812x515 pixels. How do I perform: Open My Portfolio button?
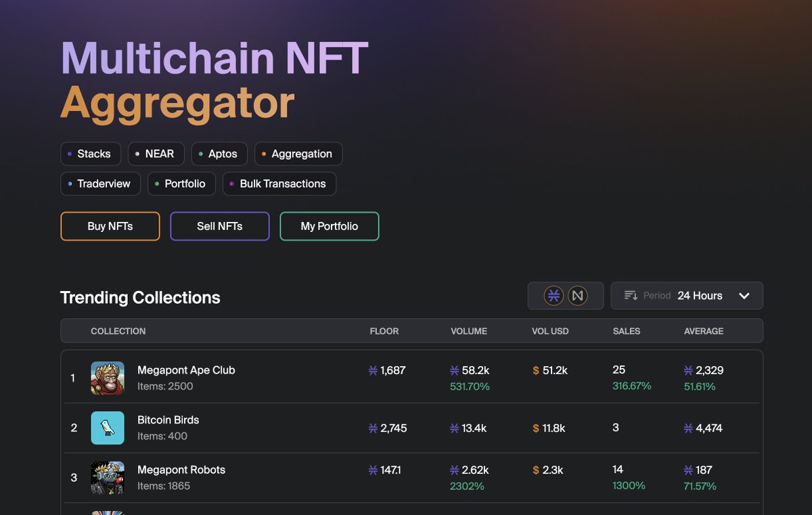(330, 226)
